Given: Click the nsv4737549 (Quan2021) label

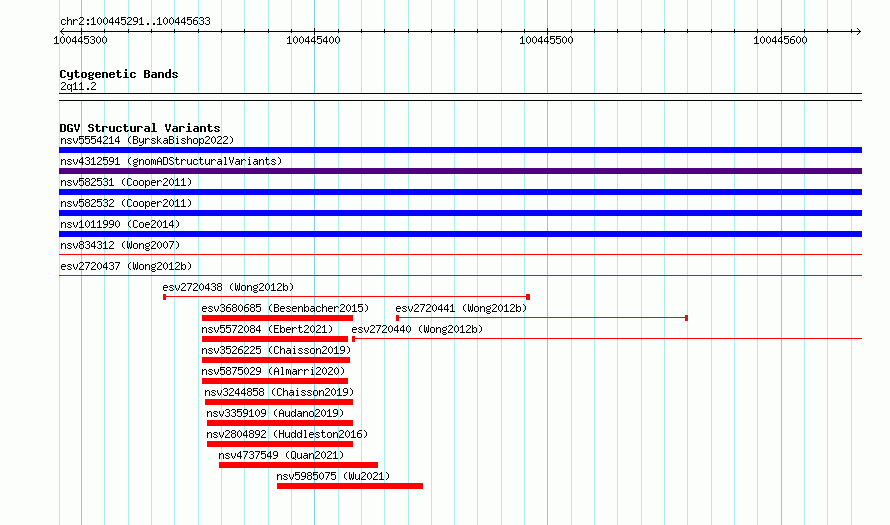Looking at the screenshot, I should click(x=282, y=455).
